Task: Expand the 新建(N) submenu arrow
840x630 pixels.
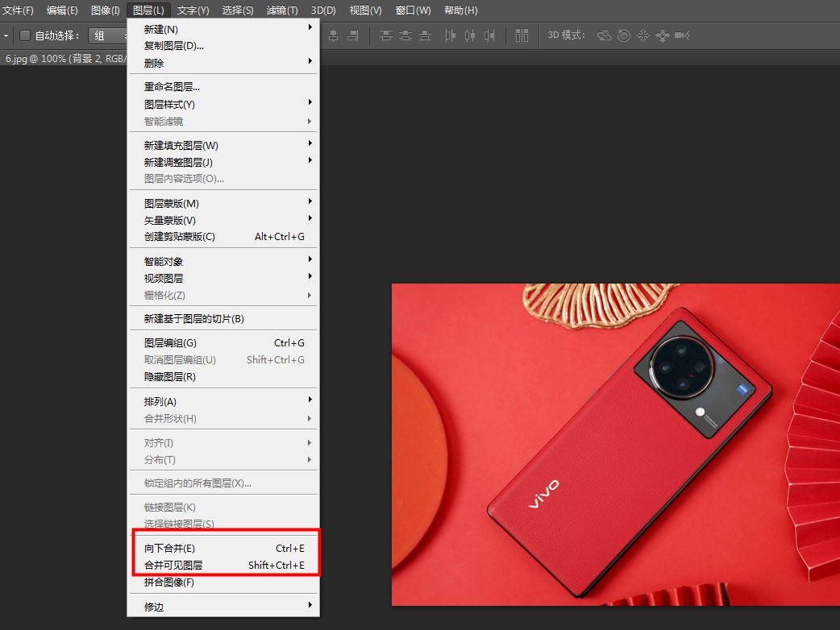Action: 310,27
